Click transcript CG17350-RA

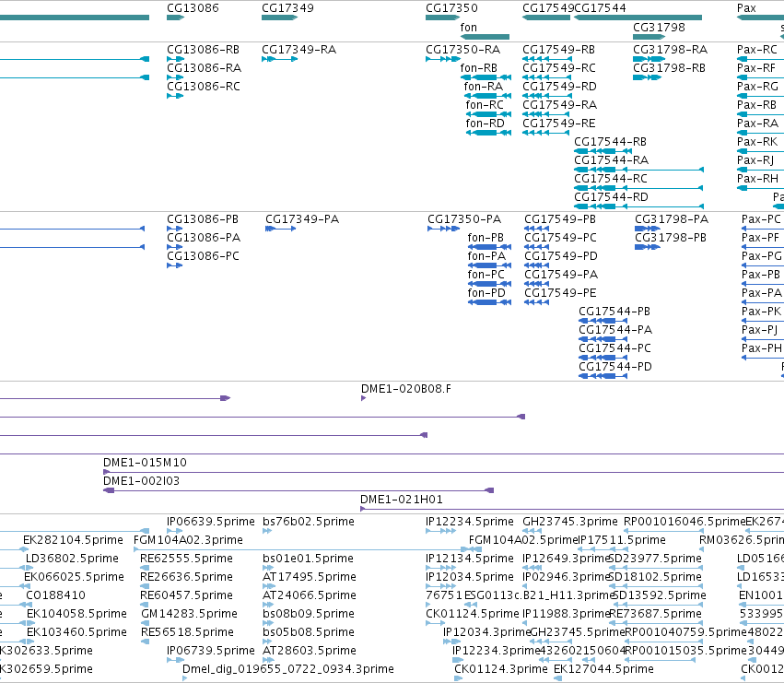463,50
